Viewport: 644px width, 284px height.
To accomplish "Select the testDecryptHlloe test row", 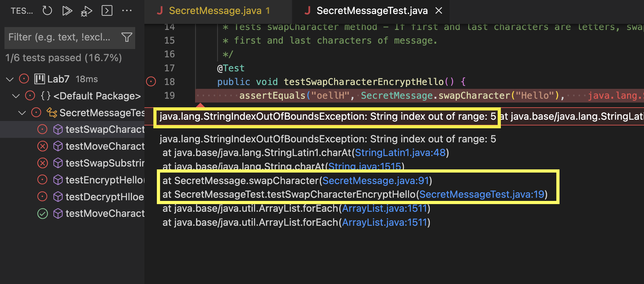I will point(72,197).
